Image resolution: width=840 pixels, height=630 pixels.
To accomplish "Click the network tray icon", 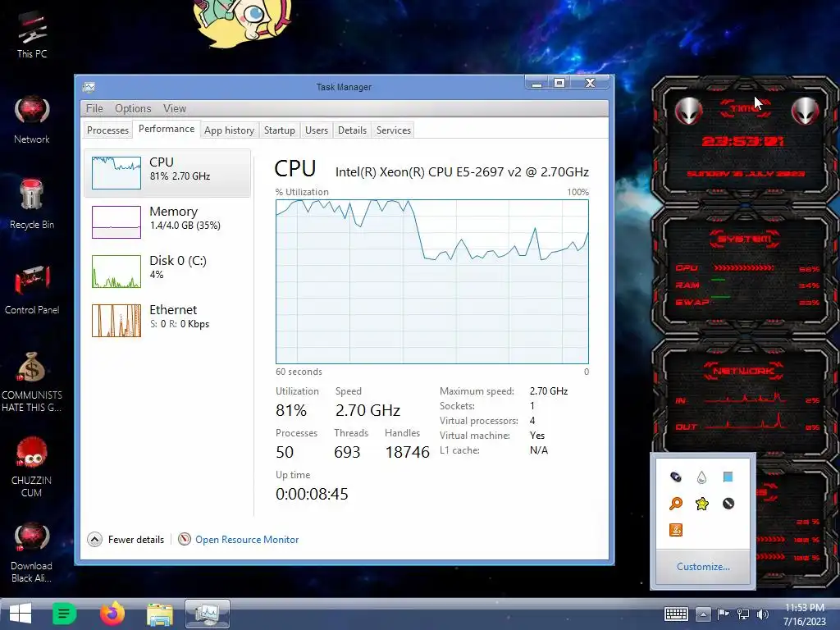I will pos(743,614).
